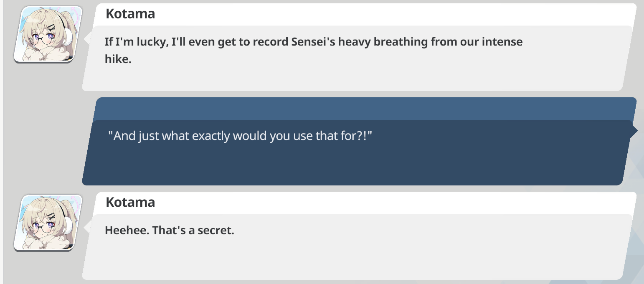Click the word "hike." in the first message
This screenshot has width=644, height=284.
(x=118, y=59)
